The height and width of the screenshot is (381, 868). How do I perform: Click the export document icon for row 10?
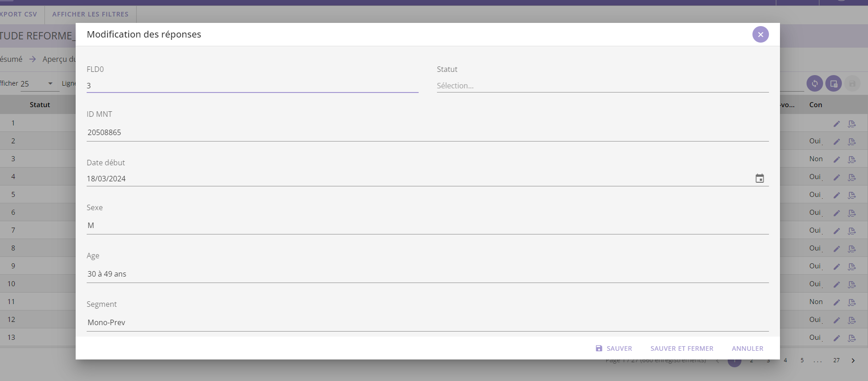point(852,284)
